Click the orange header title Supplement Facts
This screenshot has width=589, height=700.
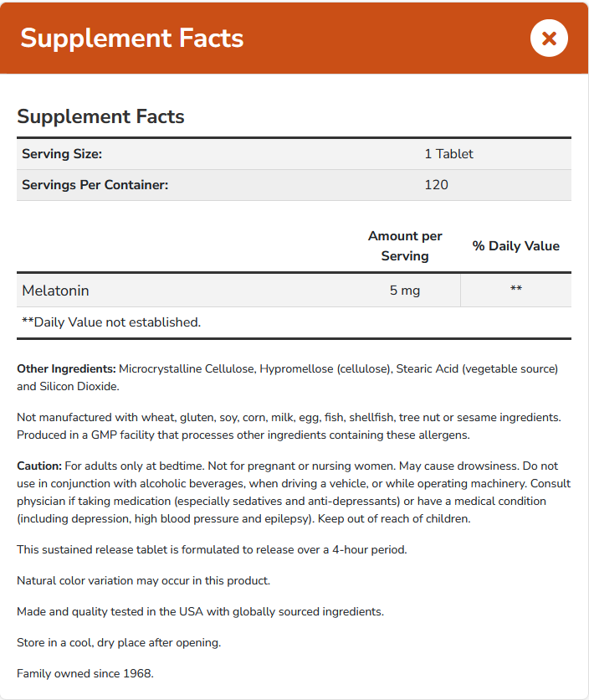click(x=132, y=39)
